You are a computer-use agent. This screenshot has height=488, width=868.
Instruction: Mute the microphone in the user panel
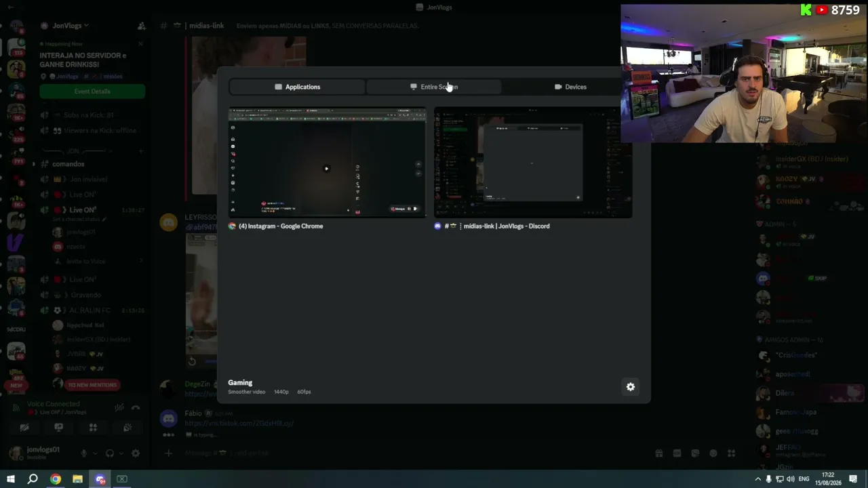[x=84, y=453]
